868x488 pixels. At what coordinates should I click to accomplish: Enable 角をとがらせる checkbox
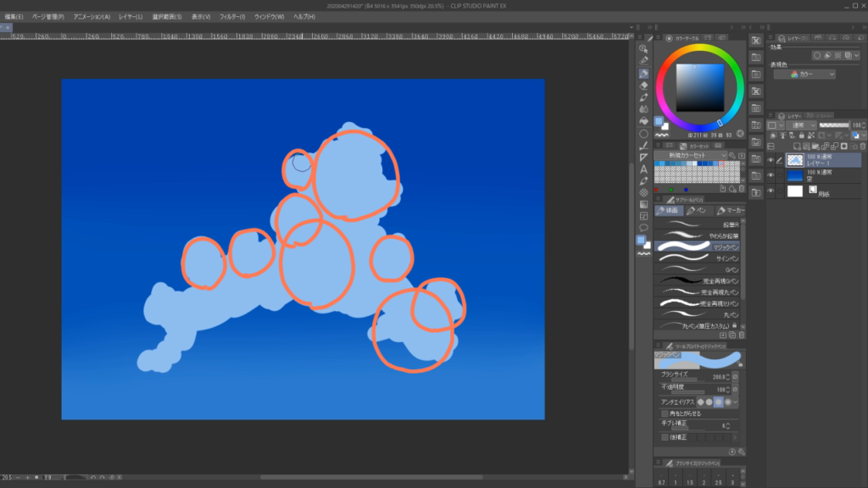tap(665, 413)
